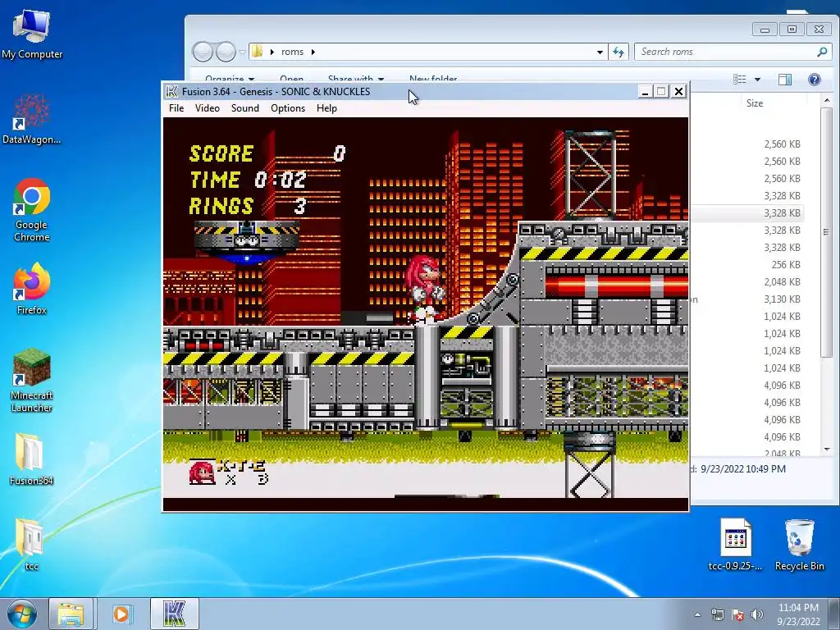Open the Share with dropdown
Image resolution: width=840 pixels, height=630 pixels.
(x=356, y=80)
